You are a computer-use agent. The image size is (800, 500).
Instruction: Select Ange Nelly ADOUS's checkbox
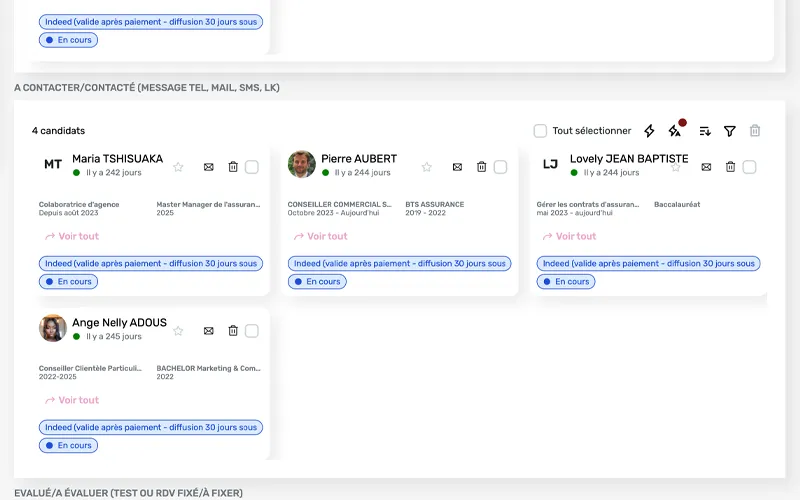click(252, 331)
